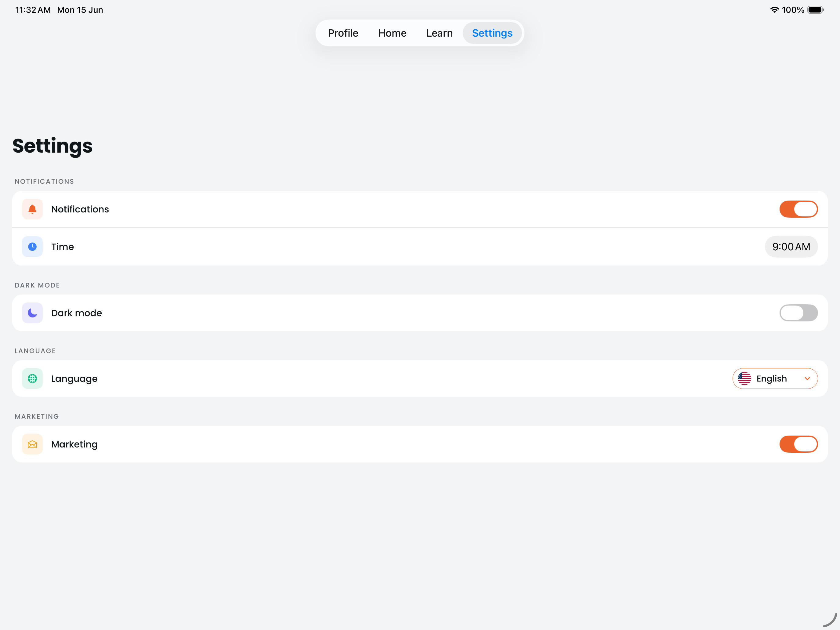Select the Settings tab
Viewport: 840px width, 630px height.
pyautogui.click(x=492, y=33)
